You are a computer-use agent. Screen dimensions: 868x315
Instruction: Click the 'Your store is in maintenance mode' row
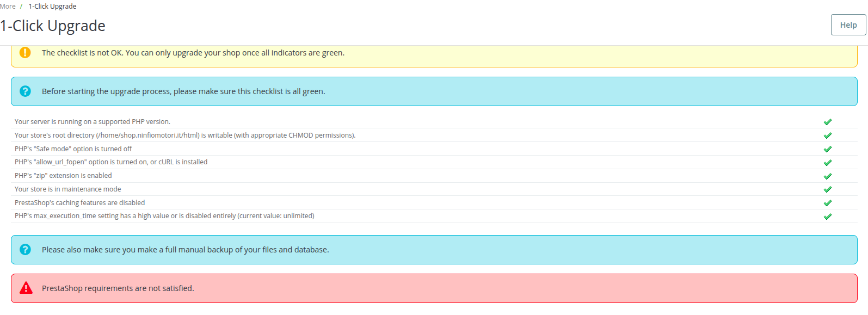pos(68,189)
